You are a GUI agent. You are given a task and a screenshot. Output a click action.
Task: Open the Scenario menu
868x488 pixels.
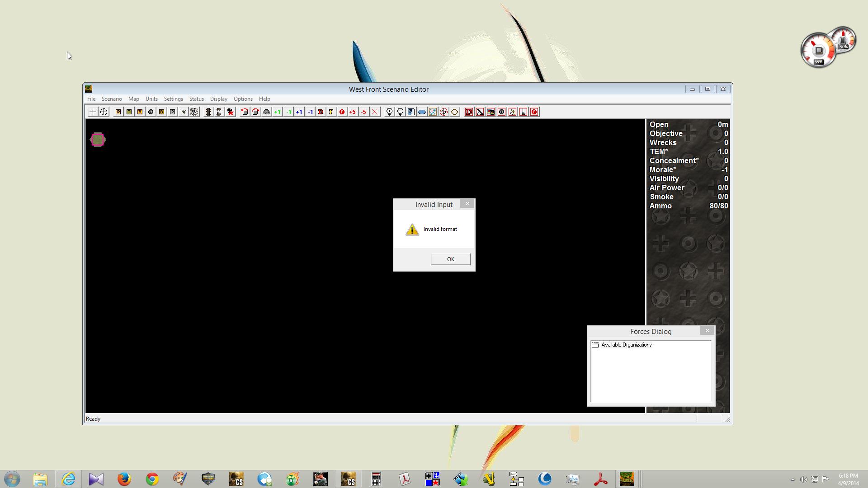point(112,99)
